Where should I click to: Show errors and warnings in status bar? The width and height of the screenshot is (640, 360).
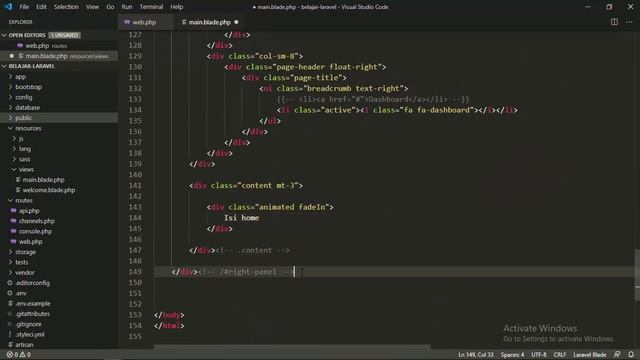tap(19, 355)
